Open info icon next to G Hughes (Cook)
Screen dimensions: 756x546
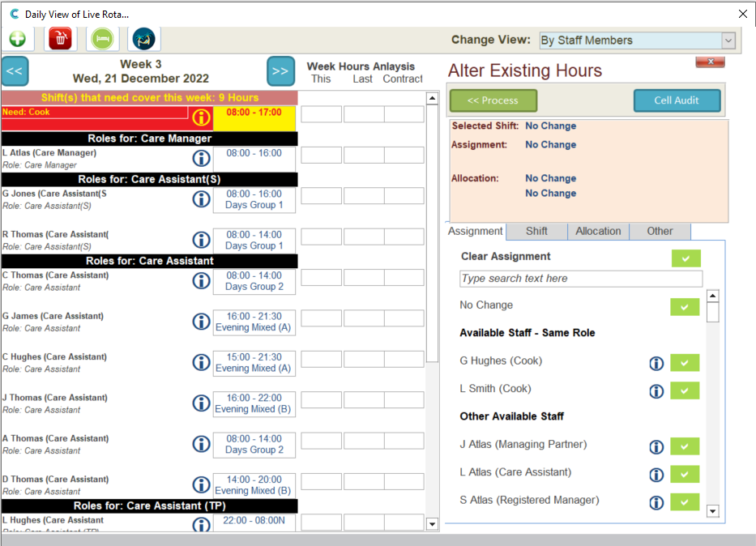(x=656, y=364)
